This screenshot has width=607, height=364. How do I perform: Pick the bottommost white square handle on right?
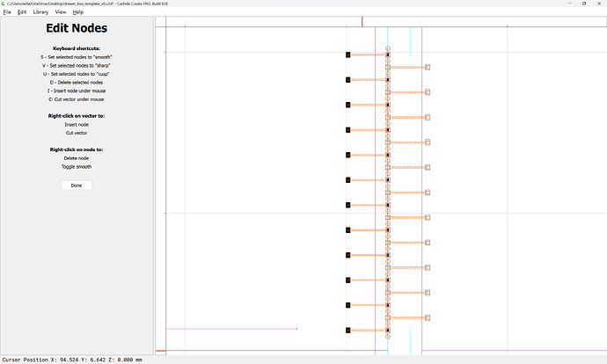(428, 317)
